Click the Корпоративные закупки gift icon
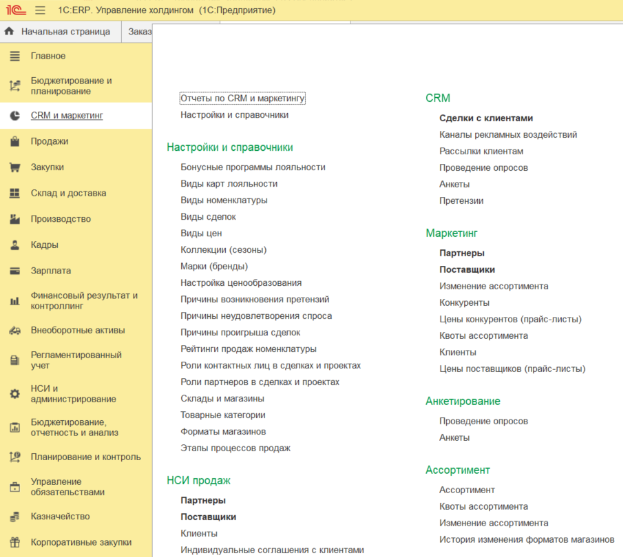The width and height of the screenshot is (624, 557). 15,542
